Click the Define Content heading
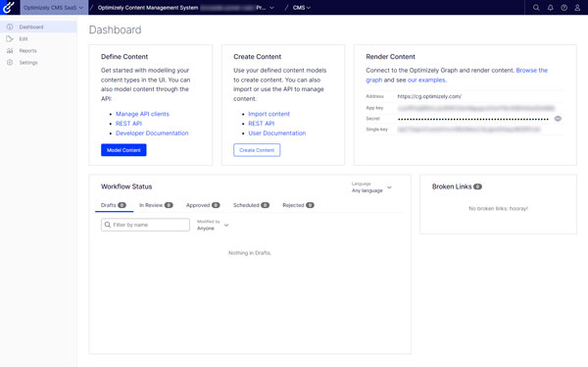Viewport: 588px width, 367px height. tap(124, 57)
